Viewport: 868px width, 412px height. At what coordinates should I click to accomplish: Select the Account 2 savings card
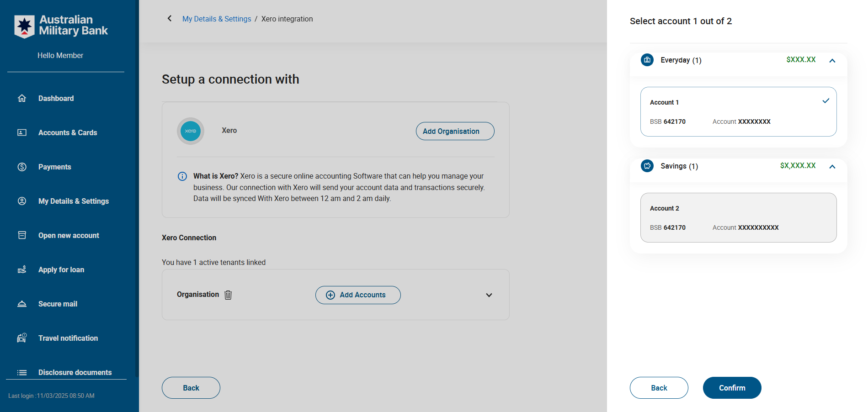coord(738,217)
